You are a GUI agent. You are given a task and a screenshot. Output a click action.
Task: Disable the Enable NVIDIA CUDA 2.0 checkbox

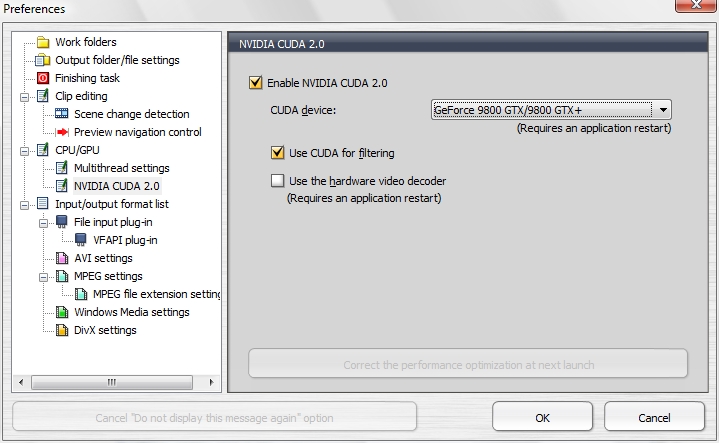coord(256,83)
